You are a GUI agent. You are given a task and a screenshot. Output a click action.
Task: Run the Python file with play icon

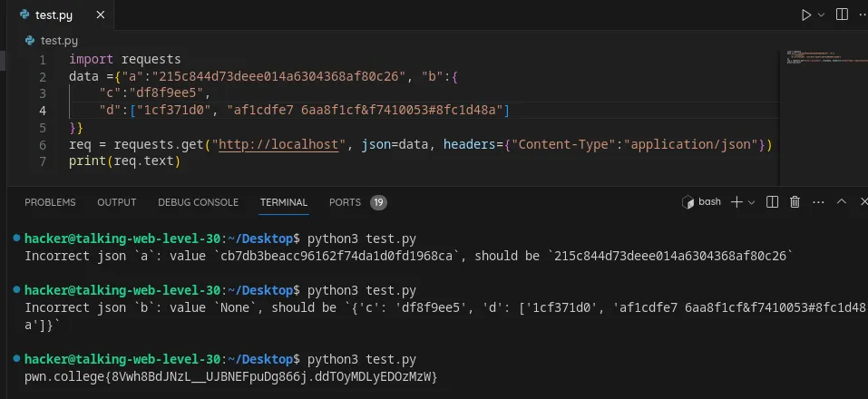point(806,15)
